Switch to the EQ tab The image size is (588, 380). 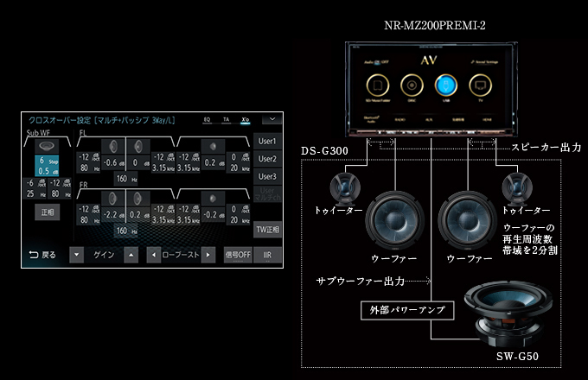tap(207, 119)
